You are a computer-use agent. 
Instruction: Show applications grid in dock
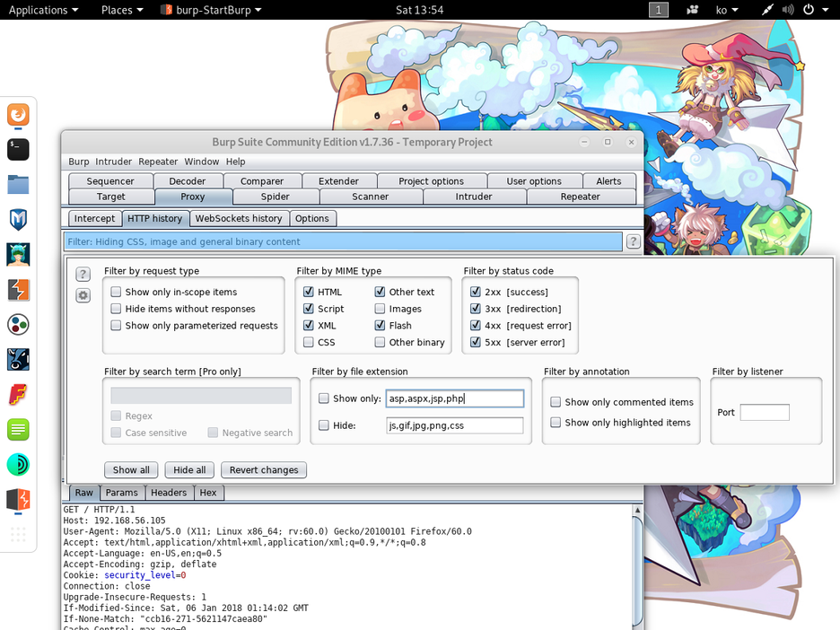click(x=18, y=534)
